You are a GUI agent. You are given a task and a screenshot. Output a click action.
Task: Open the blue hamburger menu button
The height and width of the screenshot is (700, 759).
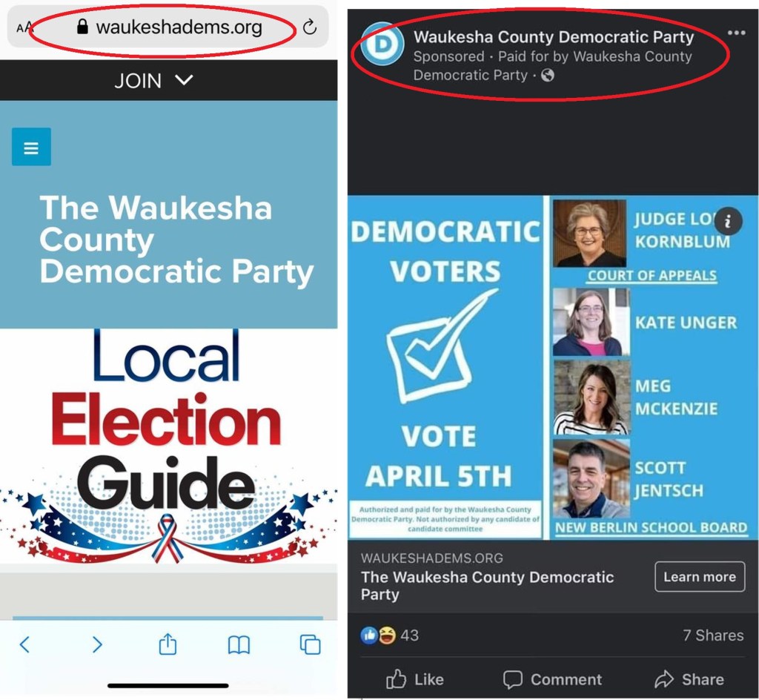(31, 147)
